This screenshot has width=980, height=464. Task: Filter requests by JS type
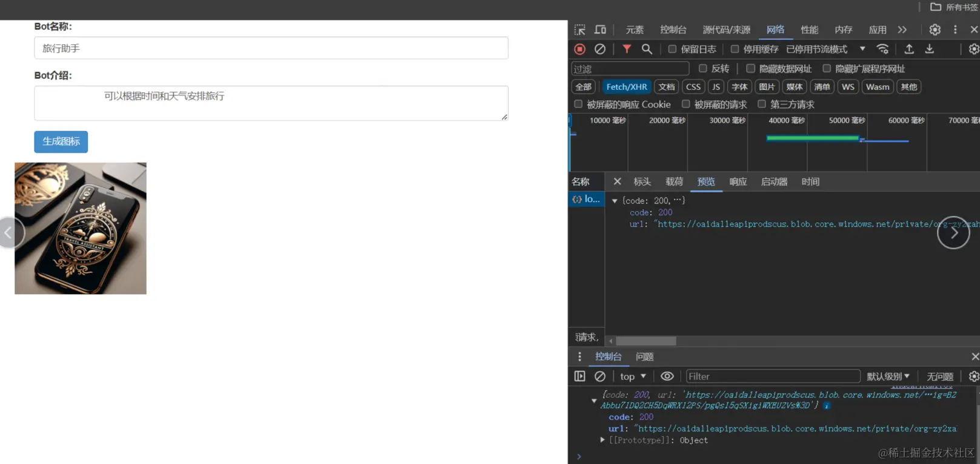716,87
